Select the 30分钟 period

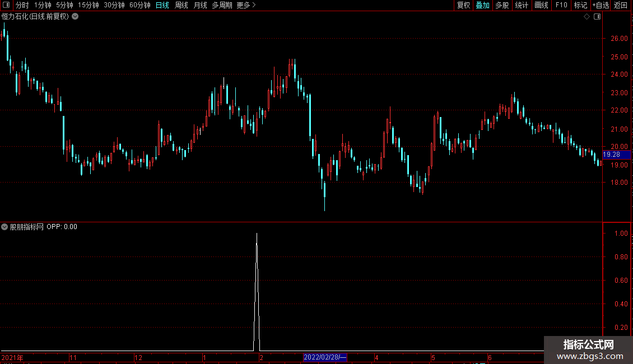click(x=114, y=5)
